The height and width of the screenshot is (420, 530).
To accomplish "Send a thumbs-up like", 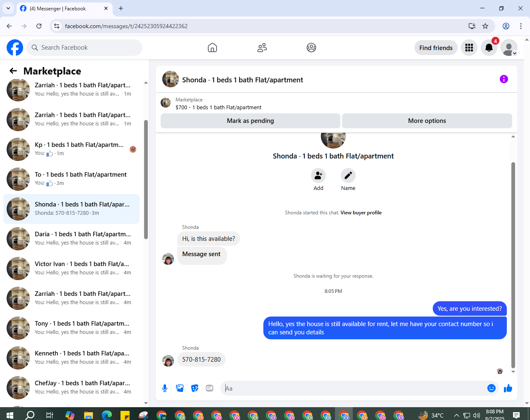I will coord(508,388).
